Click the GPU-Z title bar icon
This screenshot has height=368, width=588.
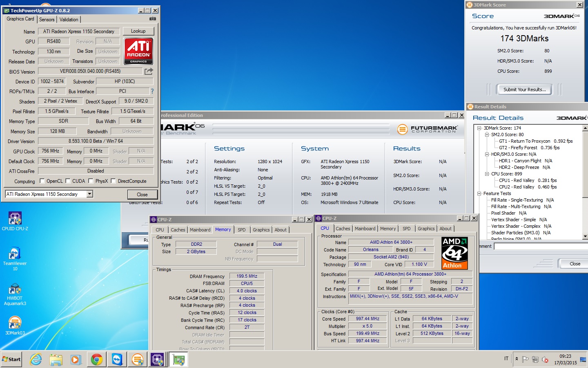click(7, 10)
